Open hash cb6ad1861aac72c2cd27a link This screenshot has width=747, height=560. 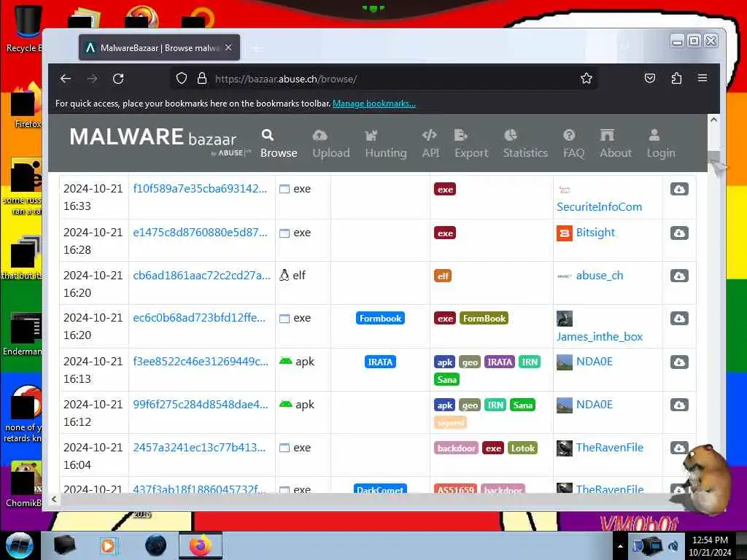click(x=201, y=275)
